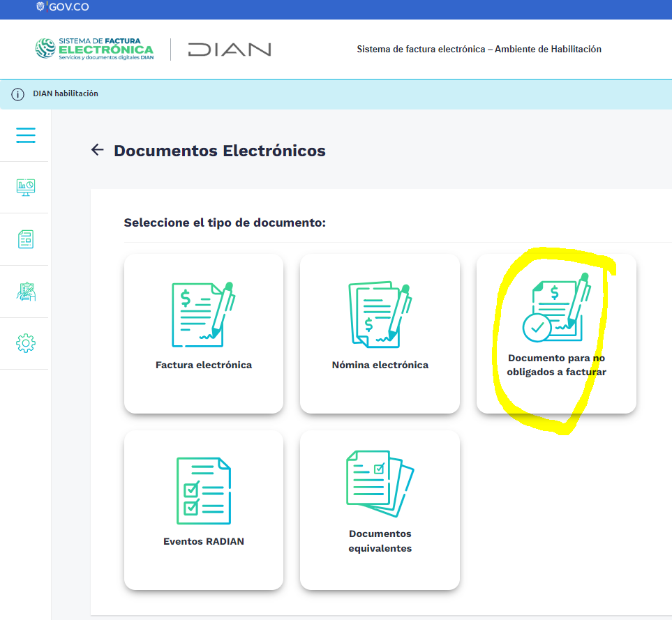The image size is (672, 620).
Task: Select the Nómina electrónica card
Action: click(x=380, y=333)
